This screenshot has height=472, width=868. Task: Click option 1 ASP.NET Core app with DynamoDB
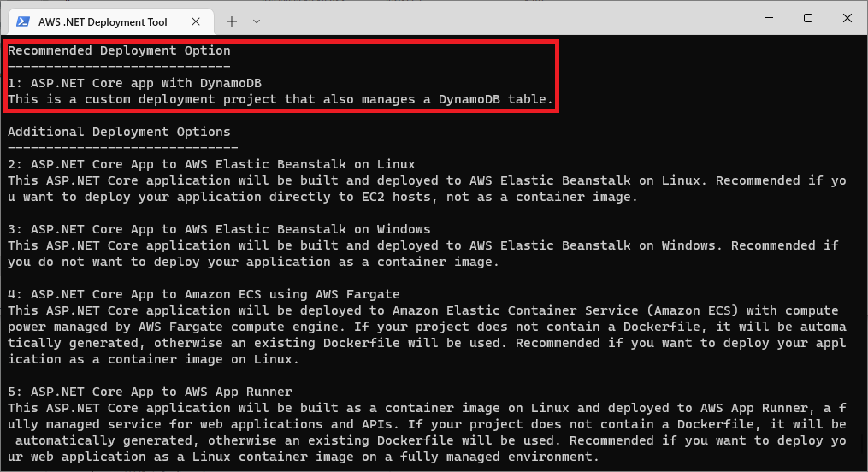[x=134, y=83]
